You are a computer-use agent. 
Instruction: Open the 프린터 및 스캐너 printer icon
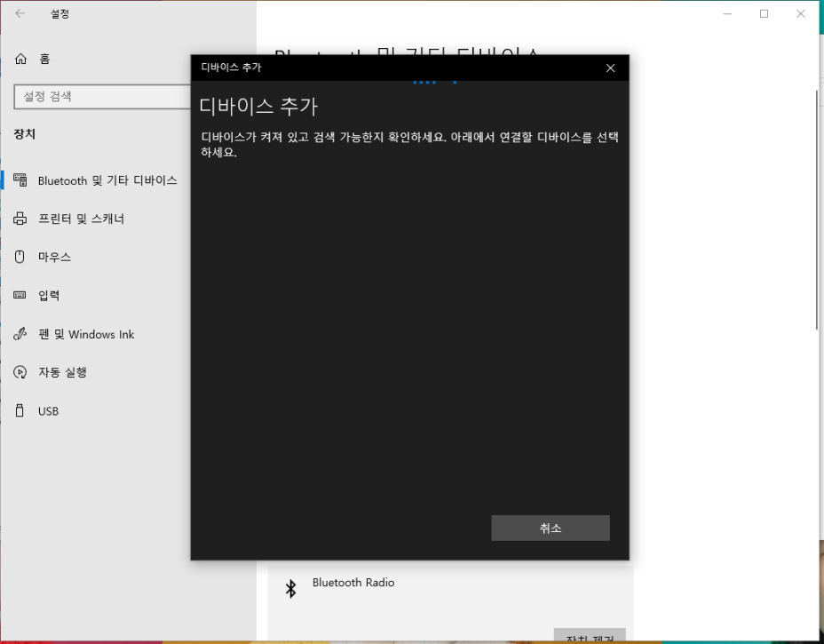point(20,219)
